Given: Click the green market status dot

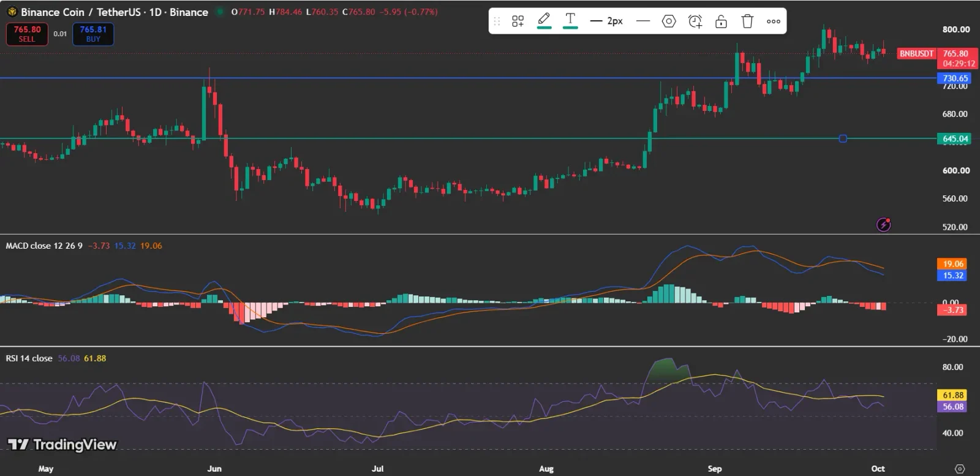Looking at the screenshot, I should [x=220, y=12].
